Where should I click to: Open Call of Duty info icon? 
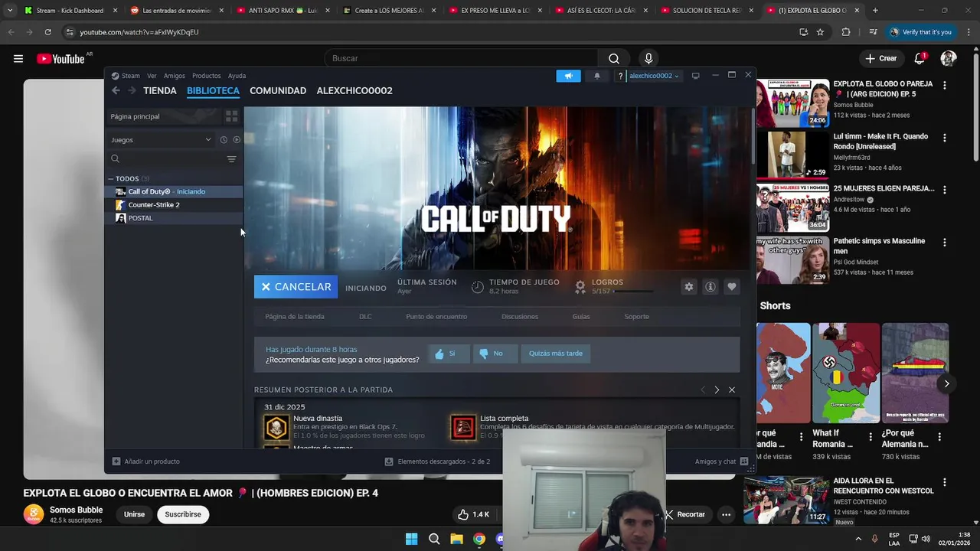coord(710,286)
